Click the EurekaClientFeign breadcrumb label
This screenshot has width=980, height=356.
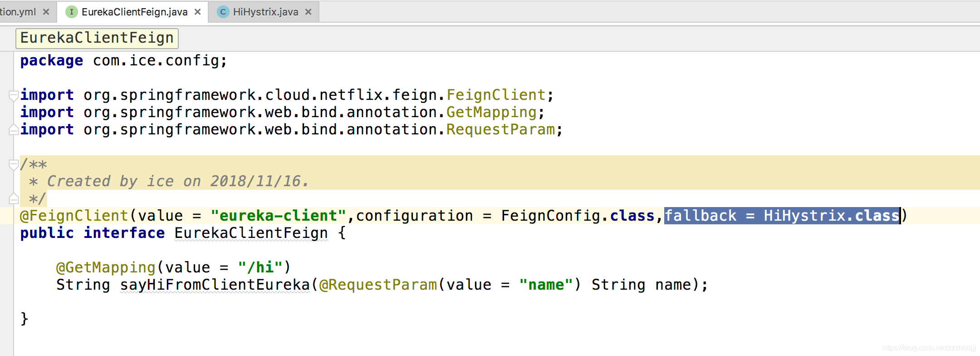(97, 38)
